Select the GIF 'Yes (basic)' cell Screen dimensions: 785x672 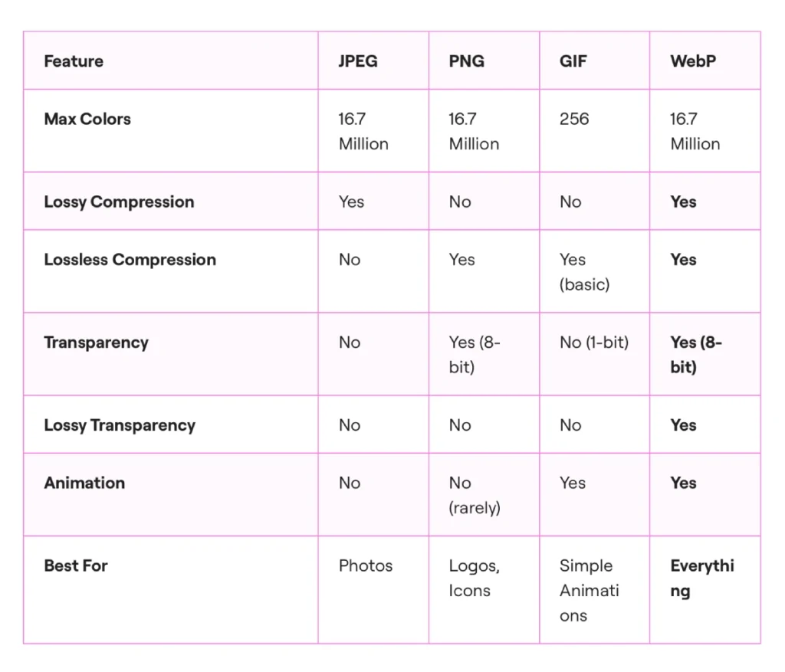click(585, 272)
